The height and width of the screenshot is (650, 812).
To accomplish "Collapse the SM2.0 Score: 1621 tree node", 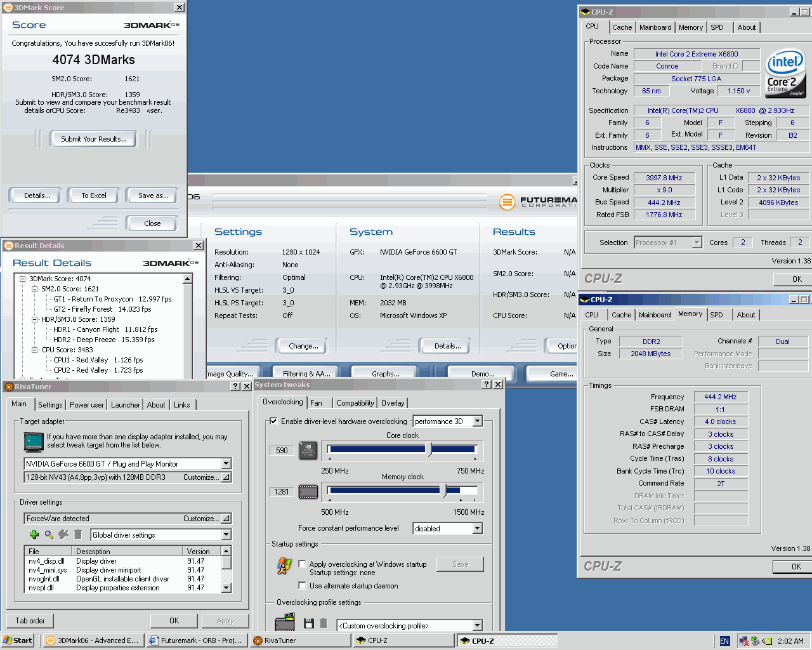I will [35, 289].
